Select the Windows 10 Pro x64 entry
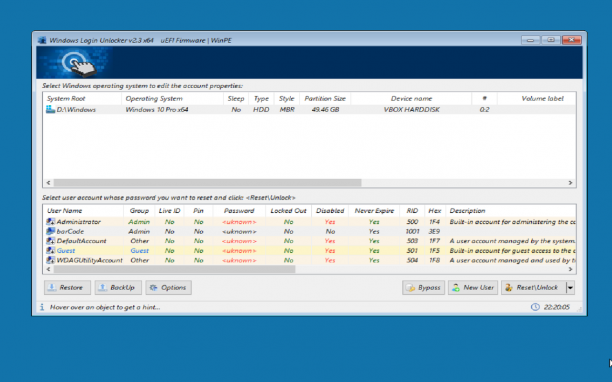This screenshot has height=382, width=612. pos(157,110)
